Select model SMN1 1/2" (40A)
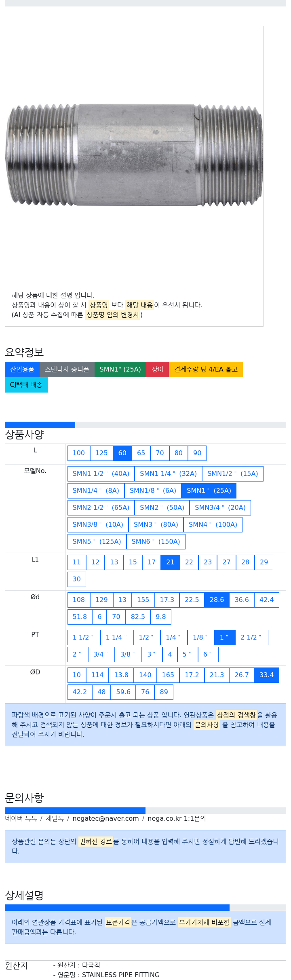This screenshot has width=291, height=980. coord(101,474)
